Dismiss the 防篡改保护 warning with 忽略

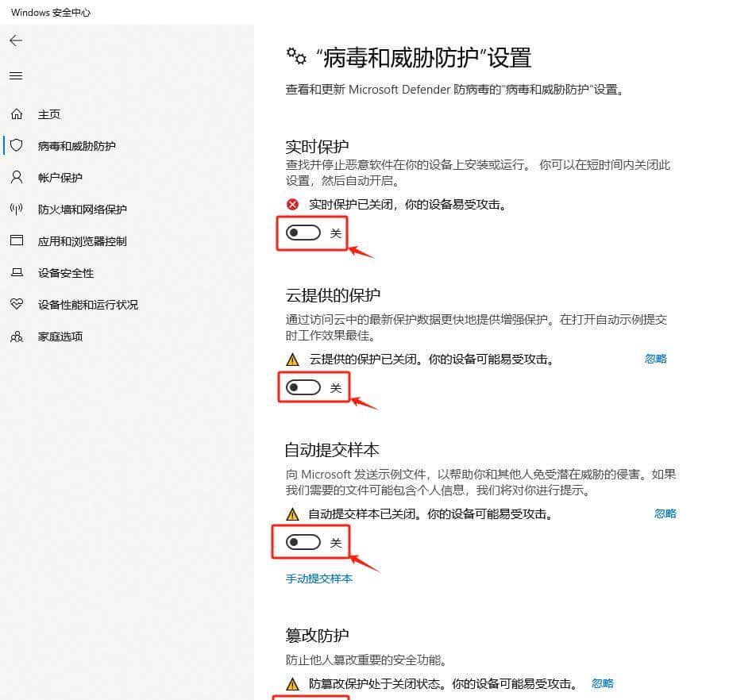tap(602, 683)
